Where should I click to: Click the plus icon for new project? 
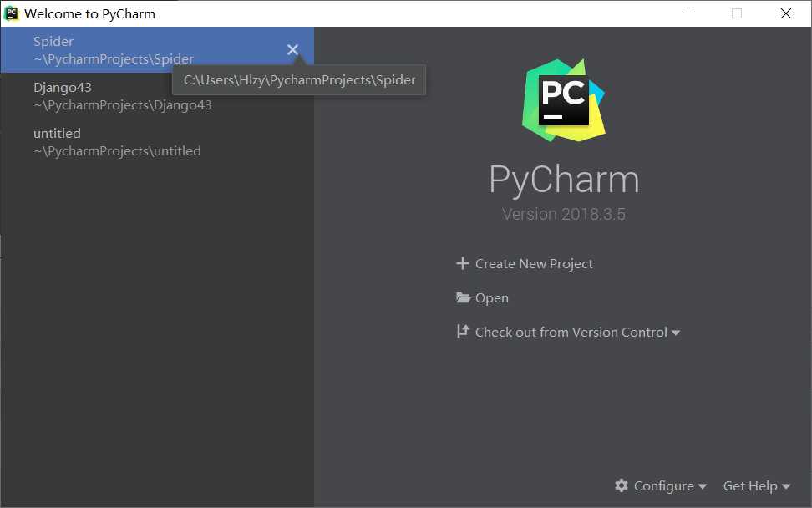click(x=463, y=263)
